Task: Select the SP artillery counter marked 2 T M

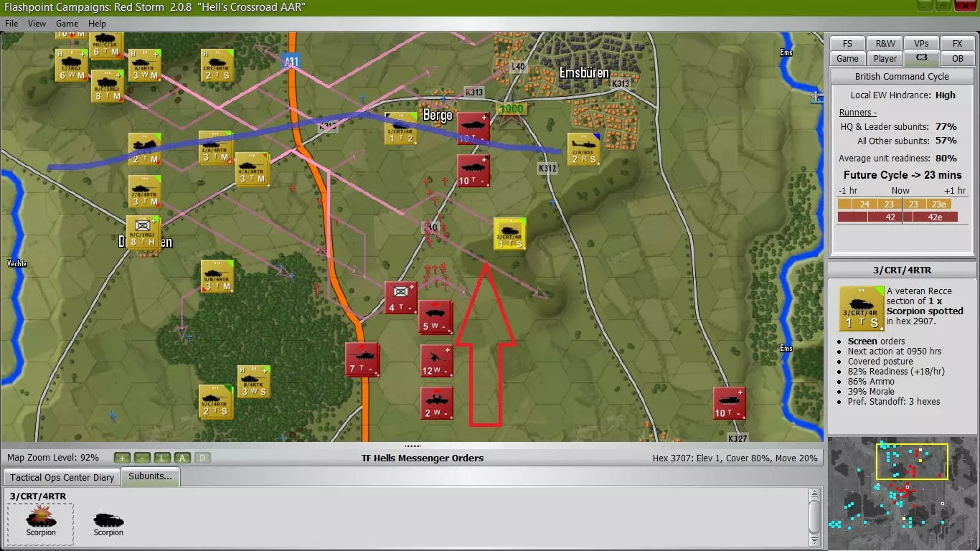Action: [x=144, y=149]
